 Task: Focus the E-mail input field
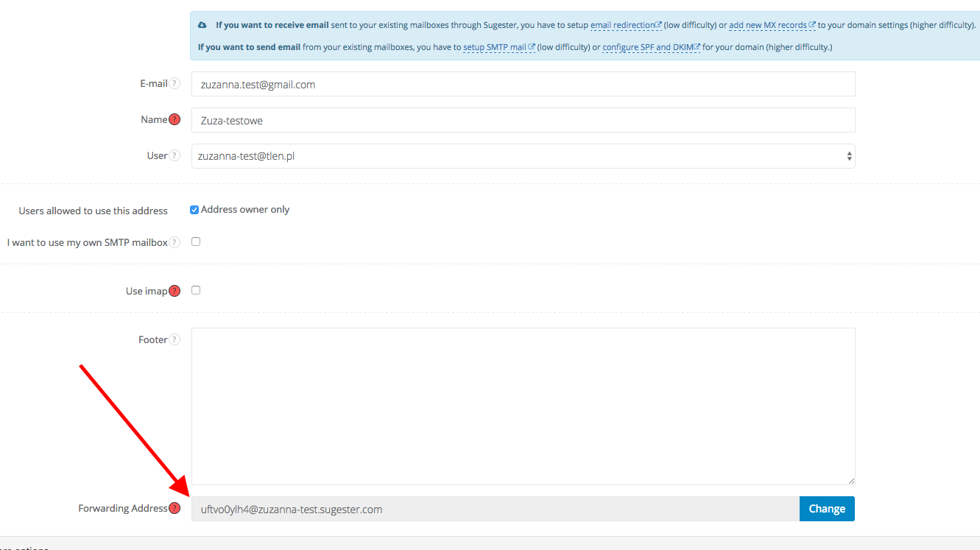point(523,84)
